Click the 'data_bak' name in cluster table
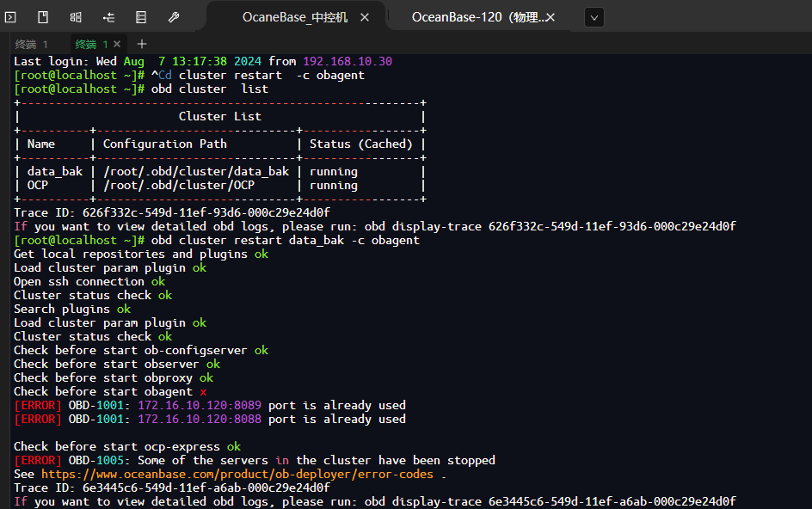 tap(55, 172)
